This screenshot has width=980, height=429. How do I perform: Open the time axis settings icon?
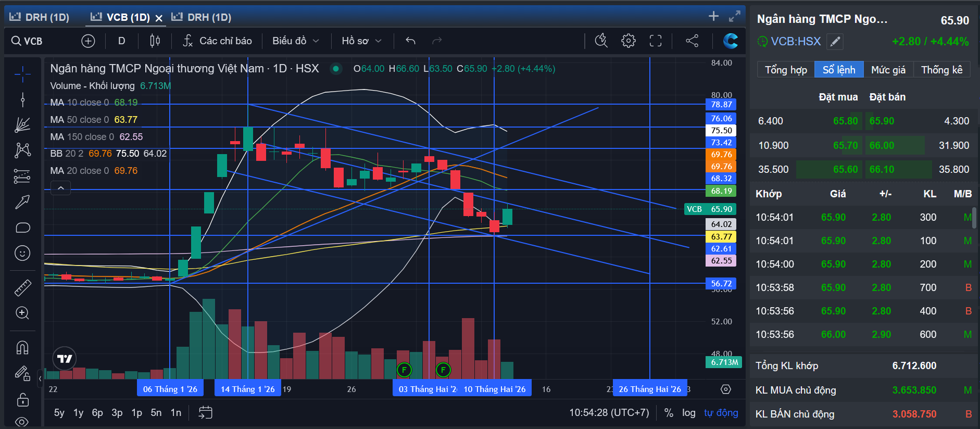click(726, 389)
